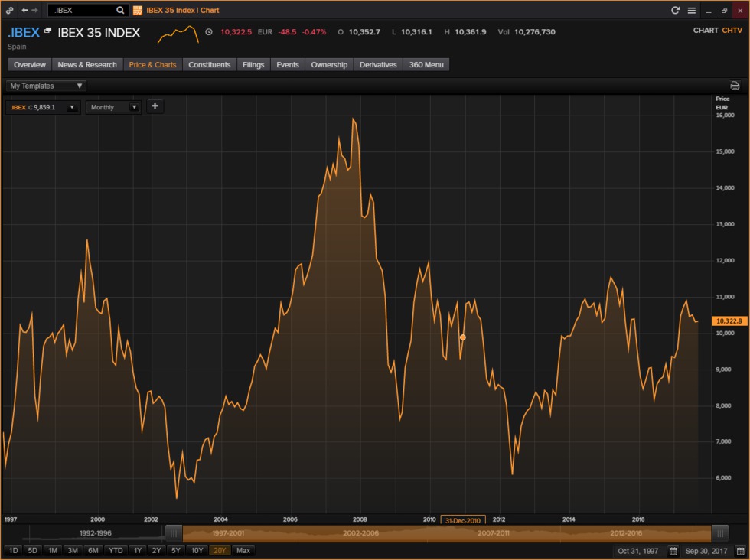Add a new series with plus button
Screen dimensions: 750x560
pos(155,106)
